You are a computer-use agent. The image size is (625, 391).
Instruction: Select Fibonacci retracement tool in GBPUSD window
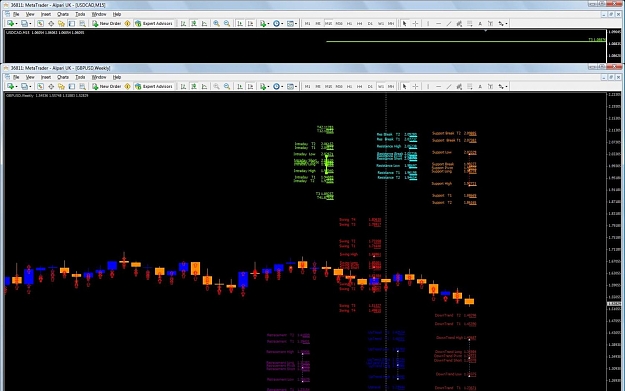pos(470,86)
